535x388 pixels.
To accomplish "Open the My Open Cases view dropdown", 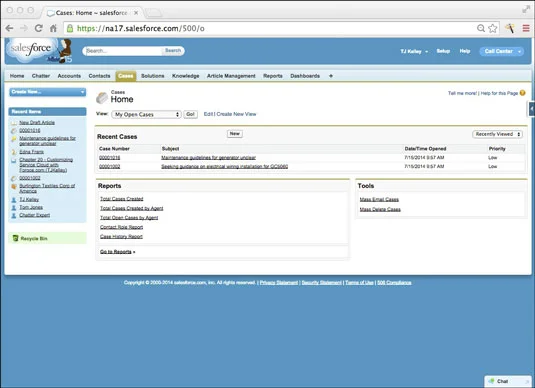I will 146,114.
